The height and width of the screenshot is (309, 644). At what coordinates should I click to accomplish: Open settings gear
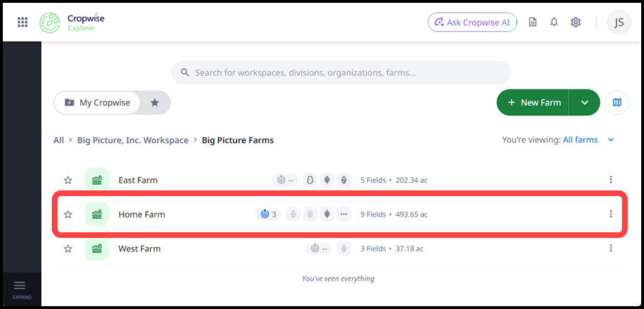click(x=575, y=22)
